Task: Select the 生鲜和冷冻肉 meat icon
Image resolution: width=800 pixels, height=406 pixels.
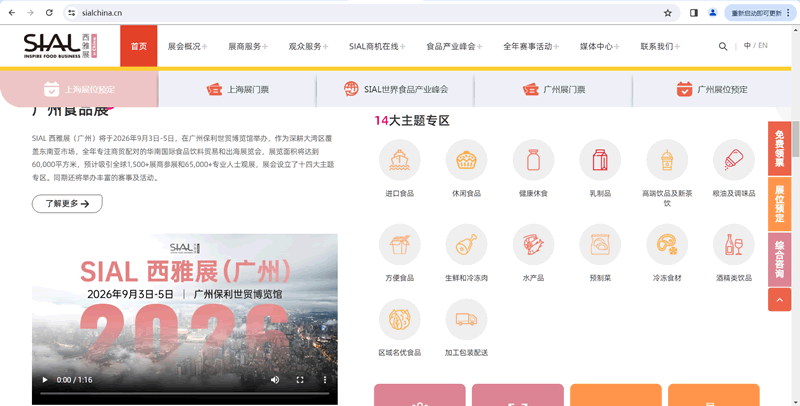Action: (466, 244)
